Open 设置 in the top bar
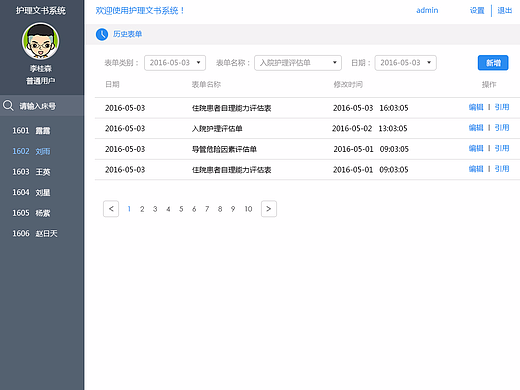The height and width of the screenshot is (390, 520). pos(477,11)
